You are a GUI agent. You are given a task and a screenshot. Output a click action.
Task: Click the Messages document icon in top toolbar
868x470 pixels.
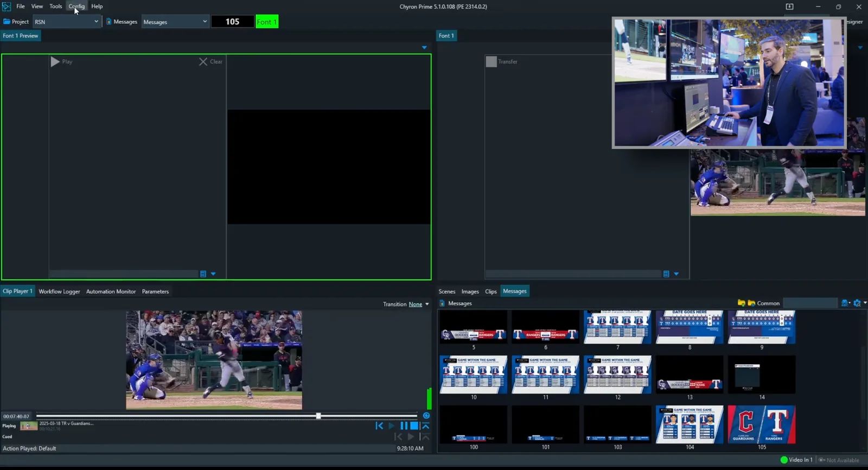[x=108, y=22]
